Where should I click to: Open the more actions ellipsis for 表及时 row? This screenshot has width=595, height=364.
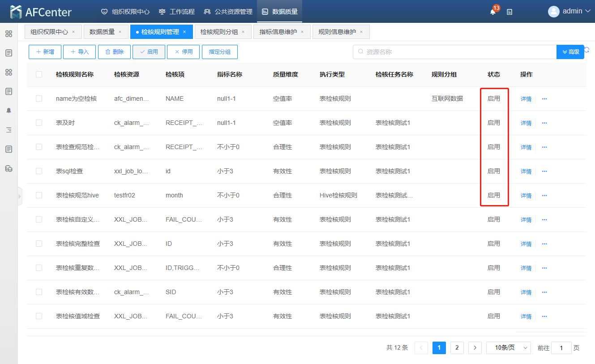coord(544,123)
